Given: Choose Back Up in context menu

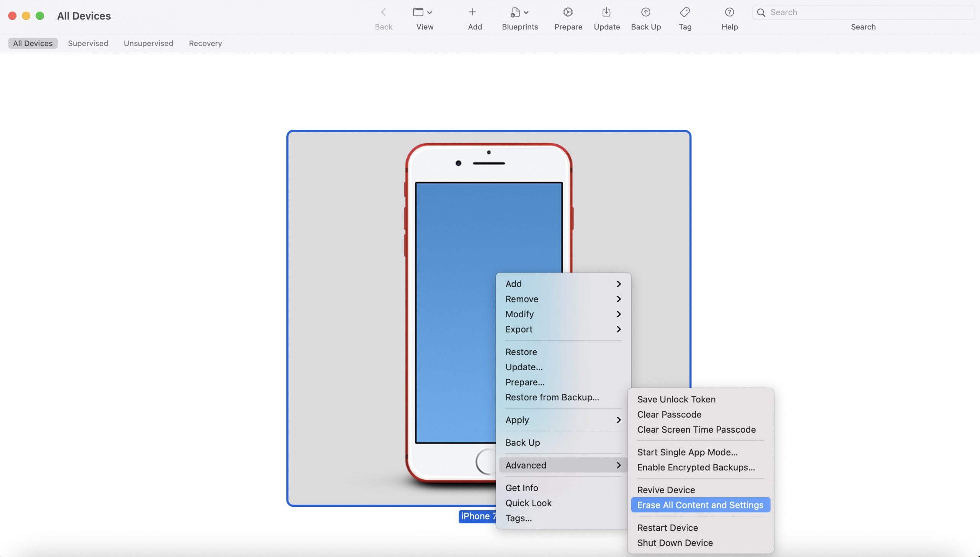Looking at the screenshot, I should [x=563, y=443].
